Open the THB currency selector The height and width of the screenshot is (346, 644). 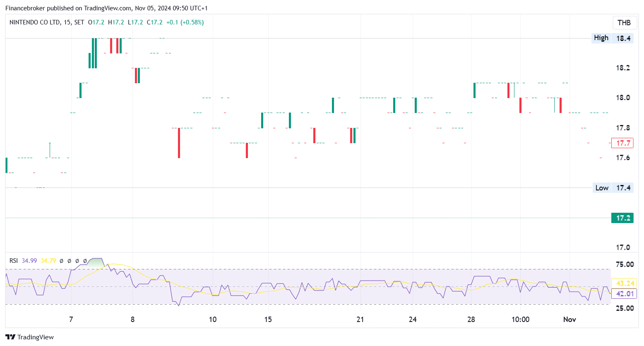[624, 23]
